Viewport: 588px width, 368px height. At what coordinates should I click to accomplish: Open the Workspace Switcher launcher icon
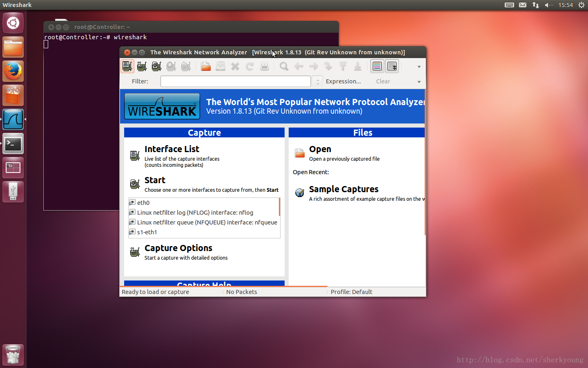point(13,168)
